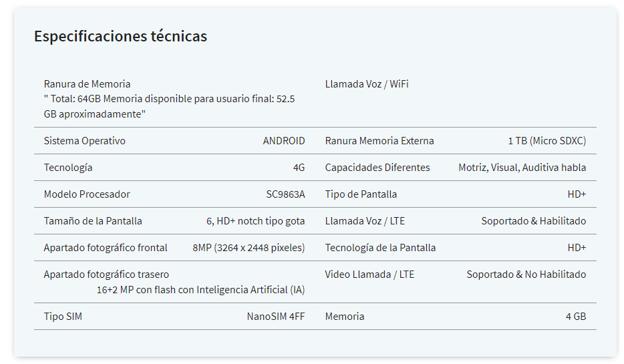The height and width of the screenshot is (364, 624).
Task: Click the Soportado & No Habilitado value
Action: coord(526,274)
